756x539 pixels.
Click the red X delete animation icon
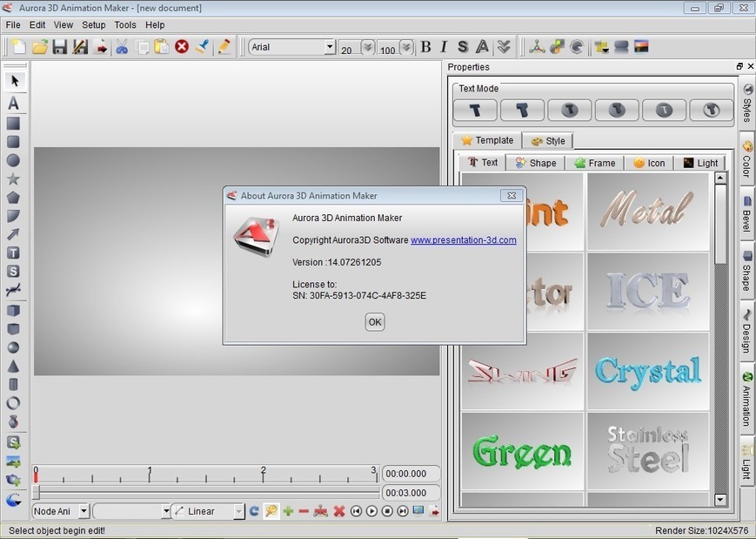[339, 511]
